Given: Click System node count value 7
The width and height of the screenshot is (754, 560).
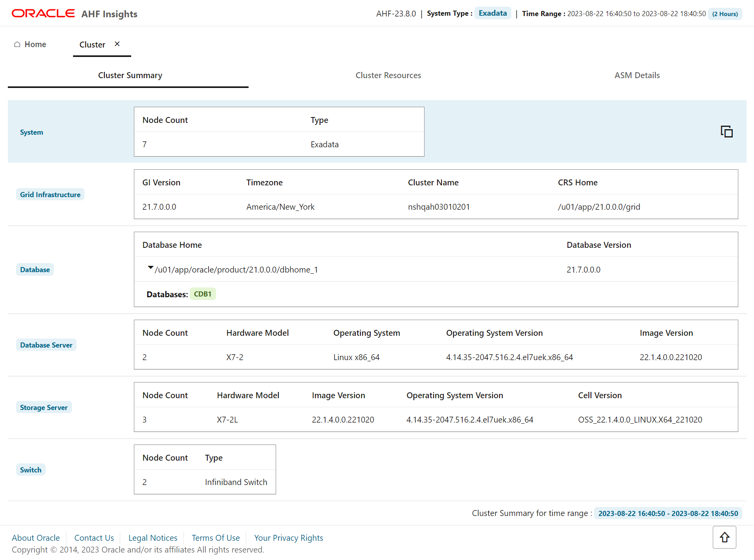Looking at the screenshot, I should pyautogui.click(x=145, y=145).
